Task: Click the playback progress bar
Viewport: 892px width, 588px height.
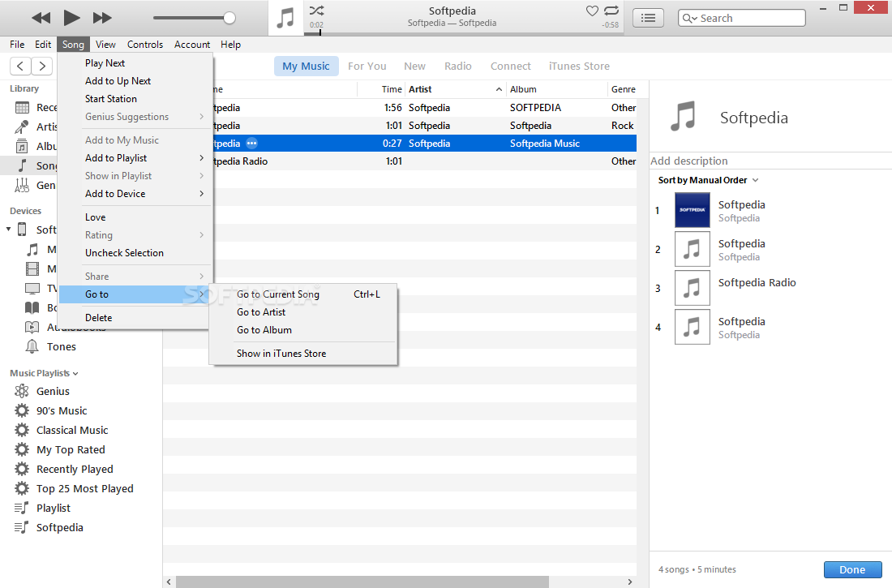Action: (x=462, y=33)
